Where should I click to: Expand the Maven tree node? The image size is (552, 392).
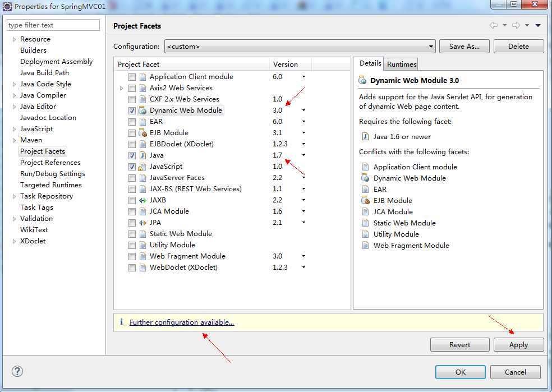point(14,140)
